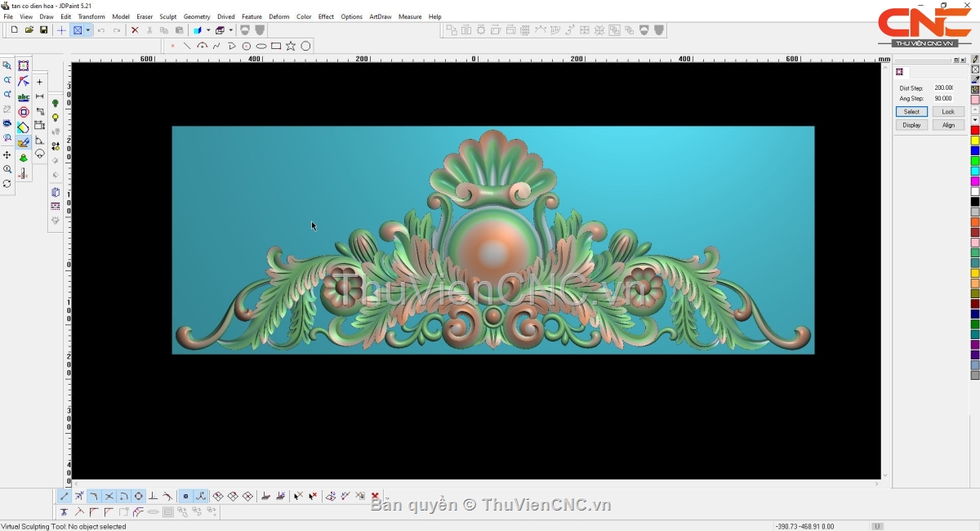This screenshot has width=980, height=531.
Task: Select the Rectangle drawing tool
Action: [276, 46]
